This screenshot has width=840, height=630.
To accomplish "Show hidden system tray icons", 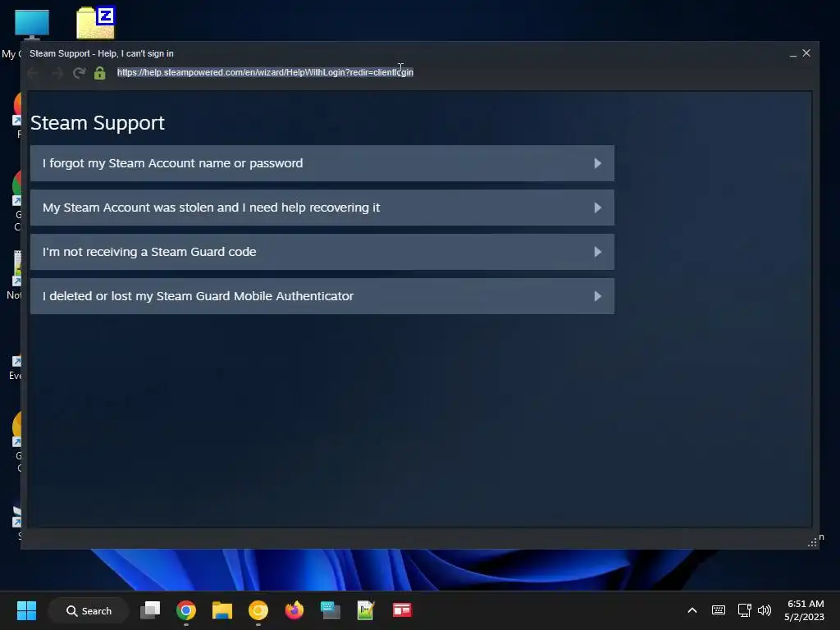I will 692,610.
